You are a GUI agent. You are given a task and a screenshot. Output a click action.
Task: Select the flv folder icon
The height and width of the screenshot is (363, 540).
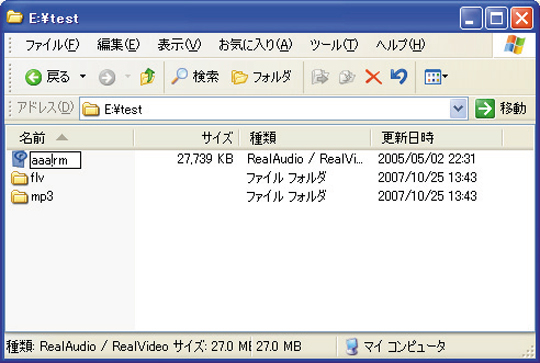(20, 178)
